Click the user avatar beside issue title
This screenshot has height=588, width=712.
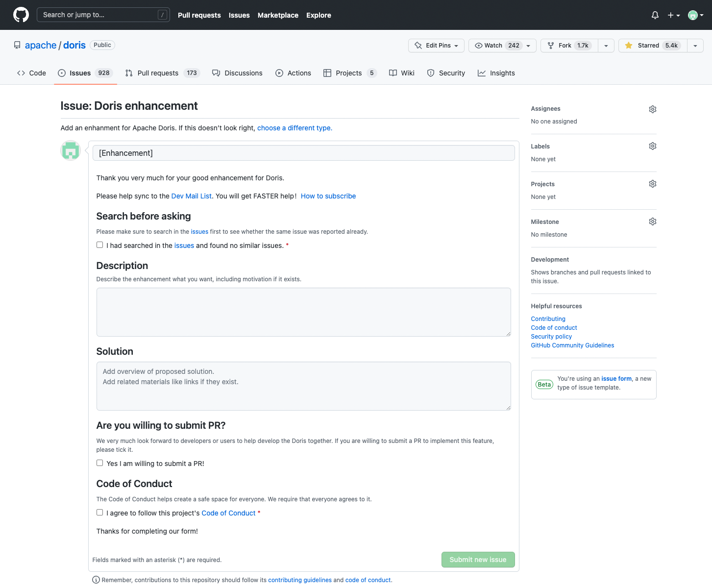(x=71, y=150)
